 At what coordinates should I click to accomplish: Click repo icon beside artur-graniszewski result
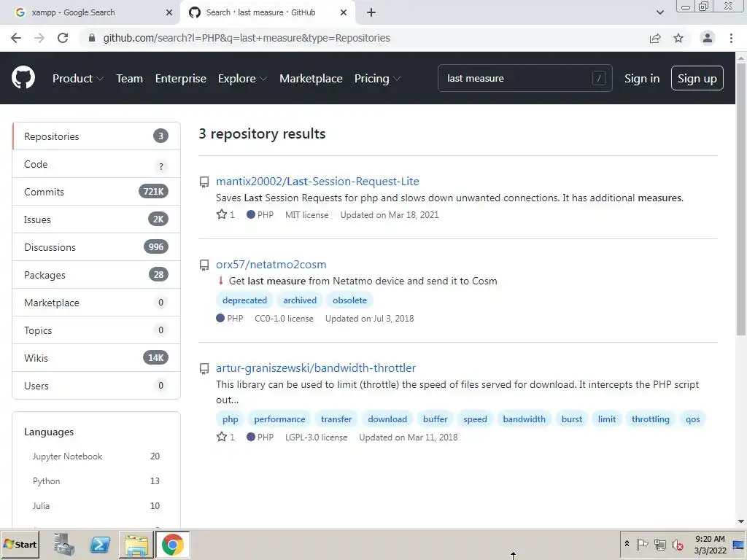(x=204, y=368)
